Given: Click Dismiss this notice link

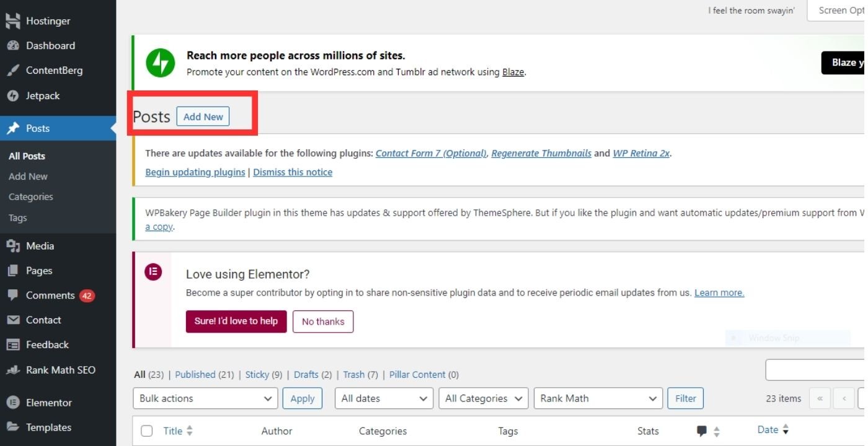Looking at the screenshot, I should click(x=293, y=172).
